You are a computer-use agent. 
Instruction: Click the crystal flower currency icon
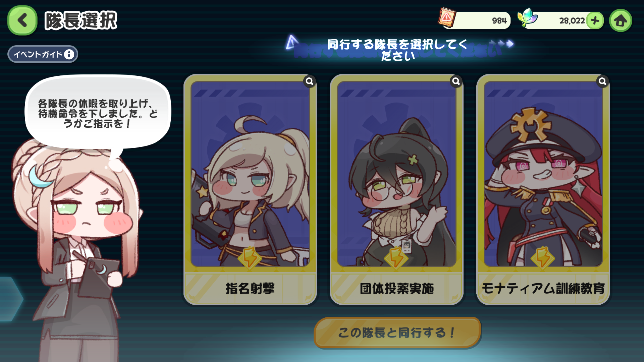pos(527,17)
